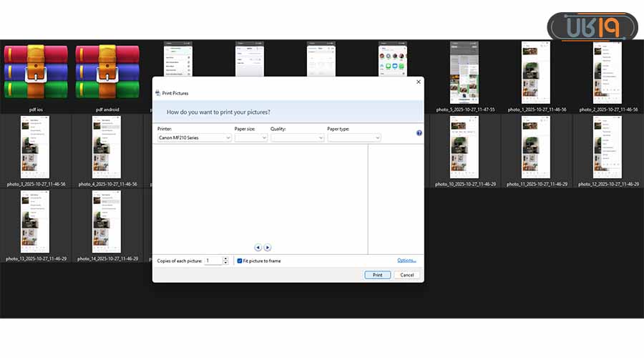Close the Print Pictures dialog
644x358 pixels.
click(418, 82)
